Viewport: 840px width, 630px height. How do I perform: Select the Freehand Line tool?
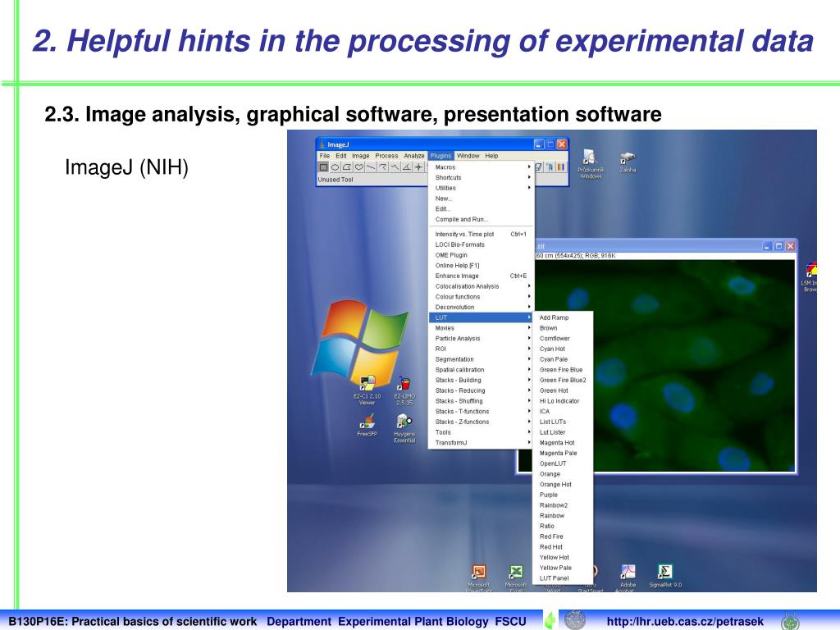click(395, 167)
